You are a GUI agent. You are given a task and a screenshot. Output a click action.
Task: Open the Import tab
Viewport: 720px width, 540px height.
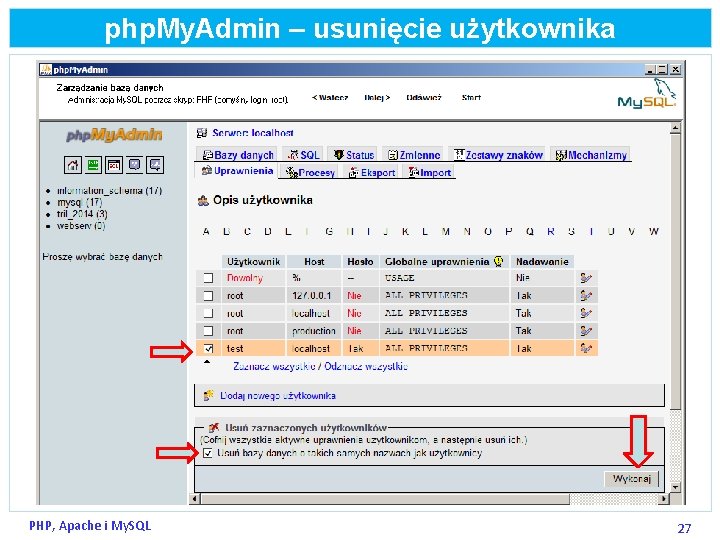coord(430,173)
